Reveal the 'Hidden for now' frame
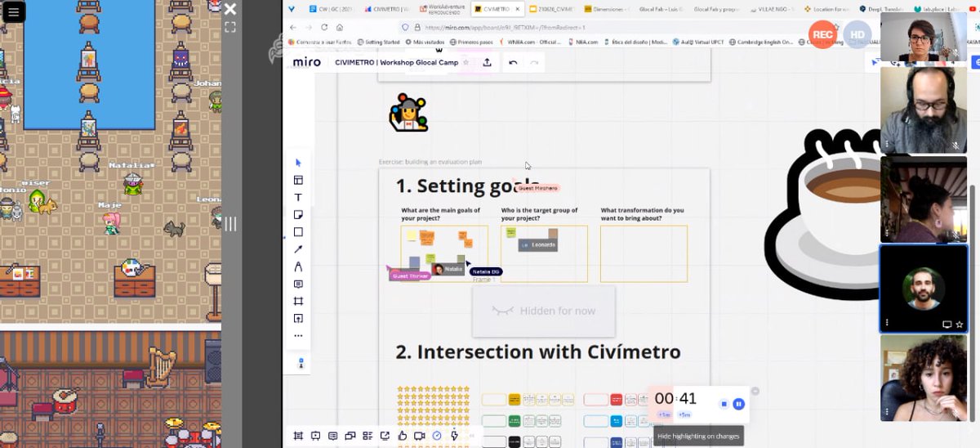The width and height of the screenshot is (980, 448). [544, 311]
